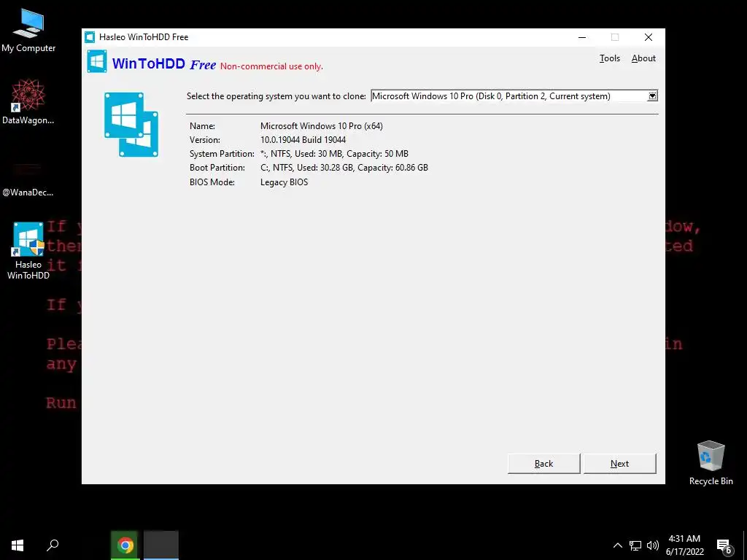Click the 'WinToHDD Free' heading text

point(164,63)
